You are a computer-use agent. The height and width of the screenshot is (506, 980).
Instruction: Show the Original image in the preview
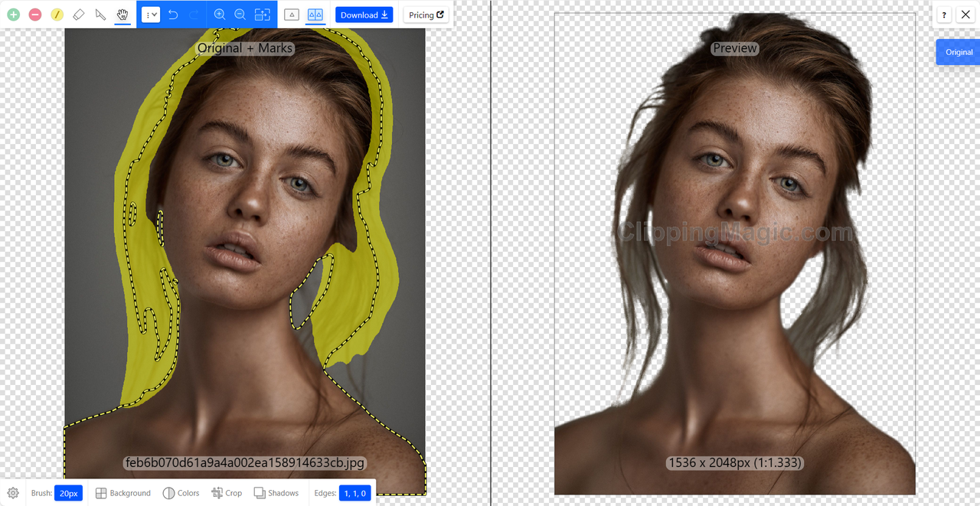[x=959, y=52]
